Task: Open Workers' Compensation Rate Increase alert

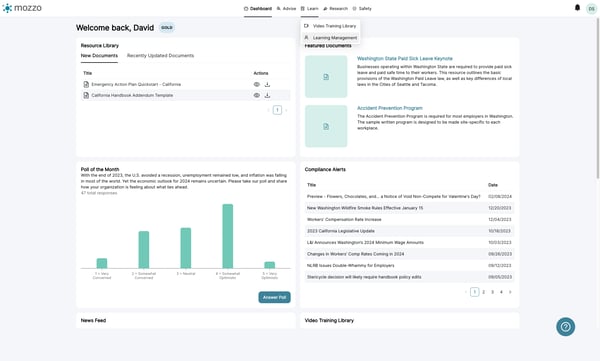Action: click(x=344, y=219)
